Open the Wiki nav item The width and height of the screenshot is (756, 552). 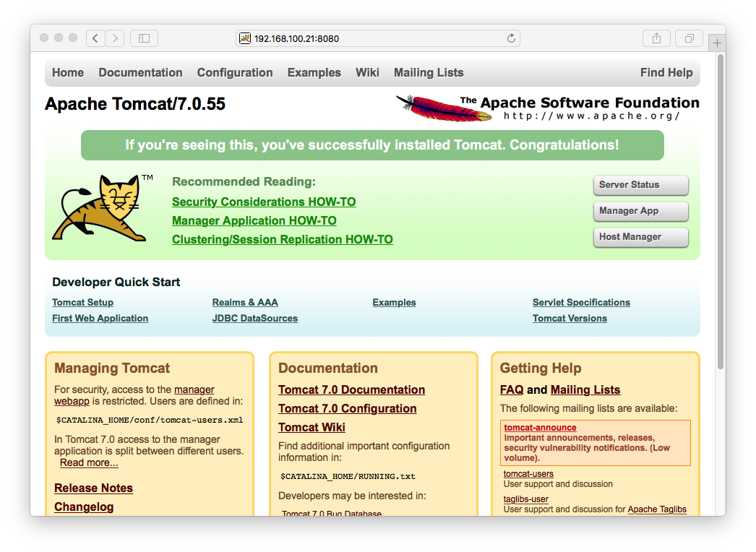(367, 72)
